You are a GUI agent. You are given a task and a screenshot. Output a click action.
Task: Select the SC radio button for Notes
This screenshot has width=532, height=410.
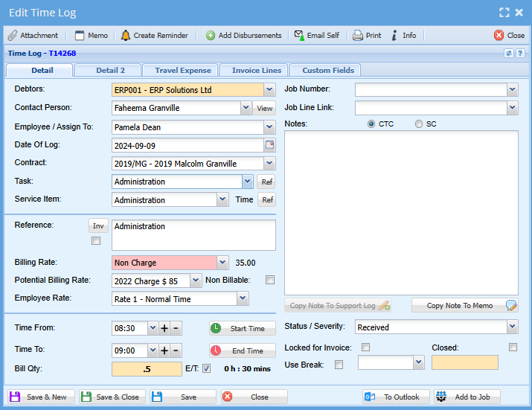click(419, 124)
